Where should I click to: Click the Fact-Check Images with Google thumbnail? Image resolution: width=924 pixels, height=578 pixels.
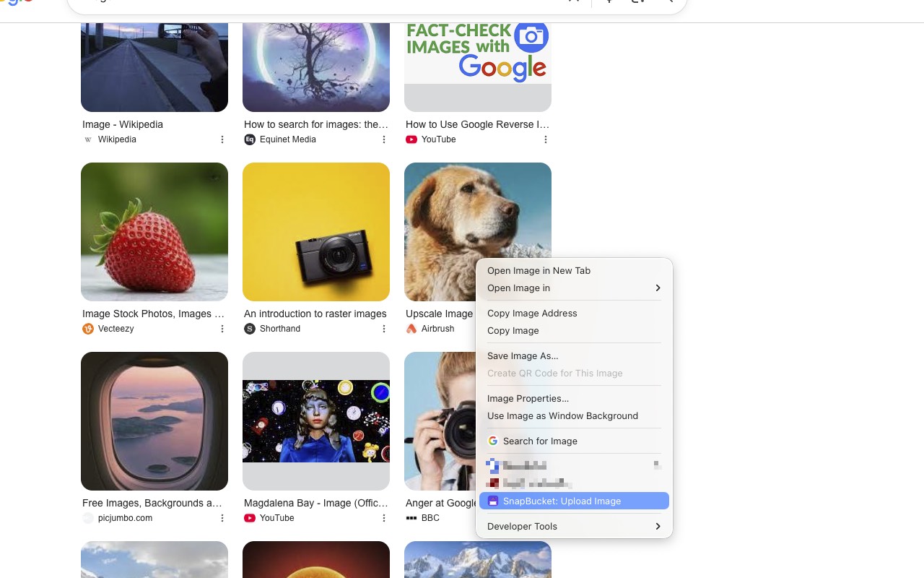[x=478, y=67]
